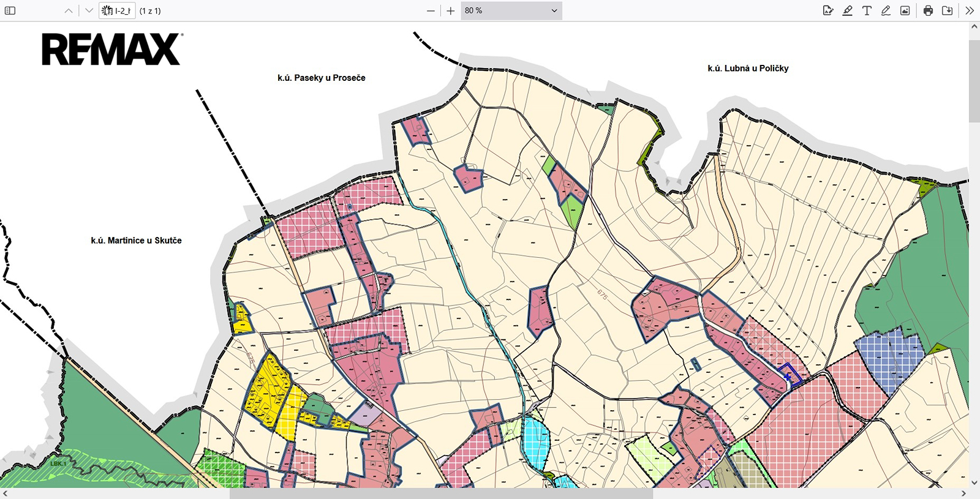Toggle the sidebar panel
The height and width of the screenshot is (499, 980).
[x=10, y=10]
